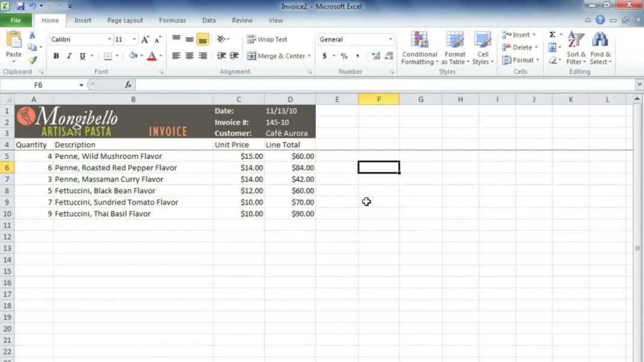Open Find & Select binoculars
The height and width of the screenshot is (362, 644).
[600, 48]
